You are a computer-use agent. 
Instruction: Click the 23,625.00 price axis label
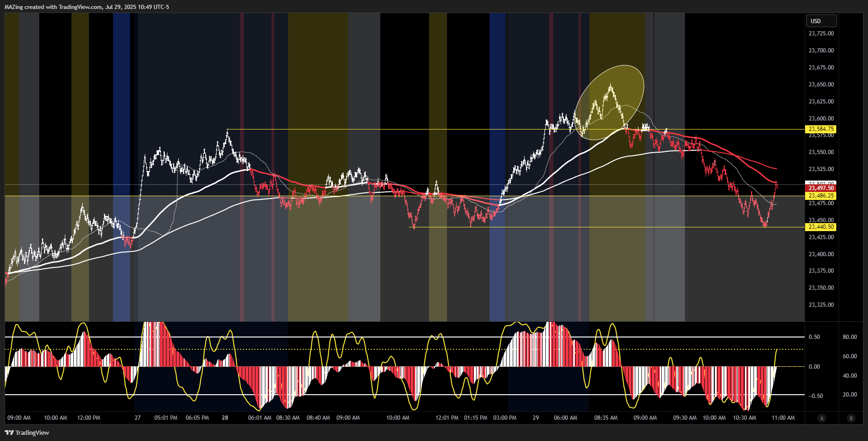(x=821, y=102)
